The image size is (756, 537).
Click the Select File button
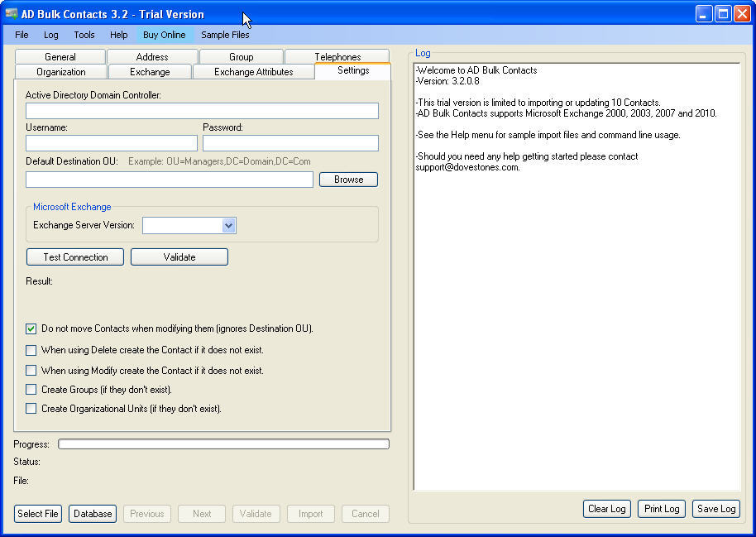[37, 514]
